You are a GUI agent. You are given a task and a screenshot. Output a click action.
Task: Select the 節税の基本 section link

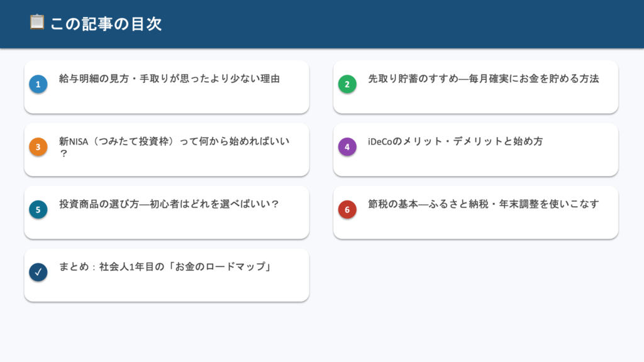[x=483, y=205]
